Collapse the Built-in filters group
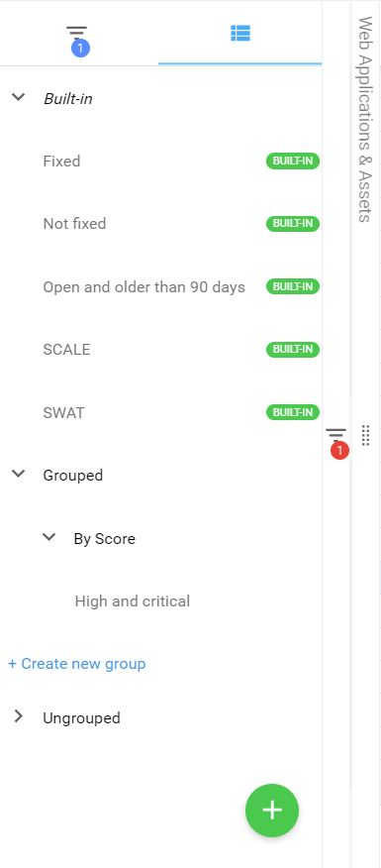 point(19,97)
